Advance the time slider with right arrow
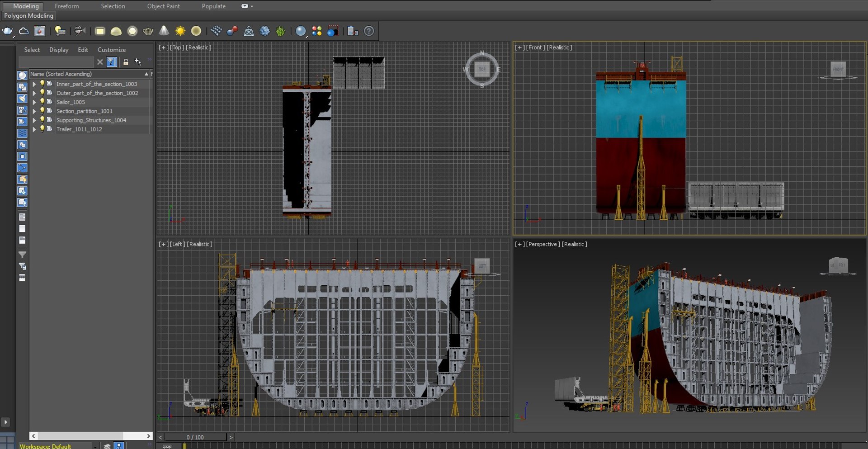The height and width of the screenshot is (449, 868). pos(231,437)
